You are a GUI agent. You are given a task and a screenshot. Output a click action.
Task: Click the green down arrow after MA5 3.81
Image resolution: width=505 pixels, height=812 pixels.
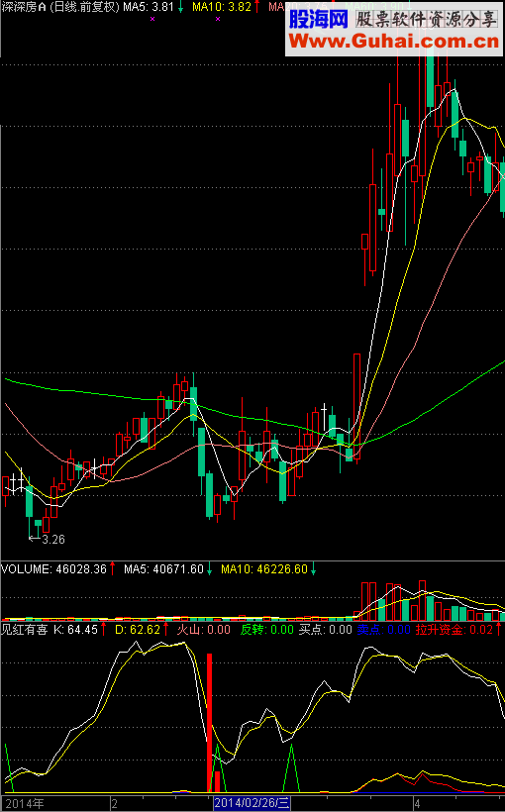[x=180, y=7]
